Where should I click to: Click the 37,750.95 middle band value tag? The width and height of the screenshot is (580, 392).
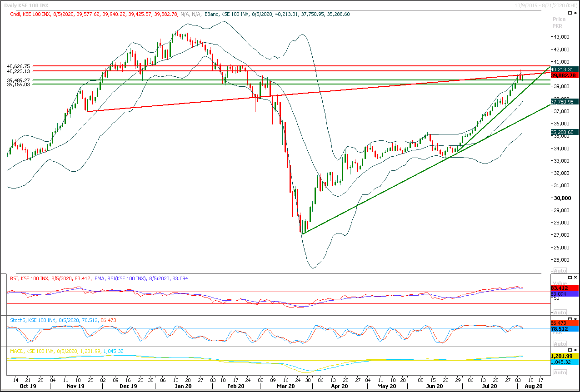565,102
